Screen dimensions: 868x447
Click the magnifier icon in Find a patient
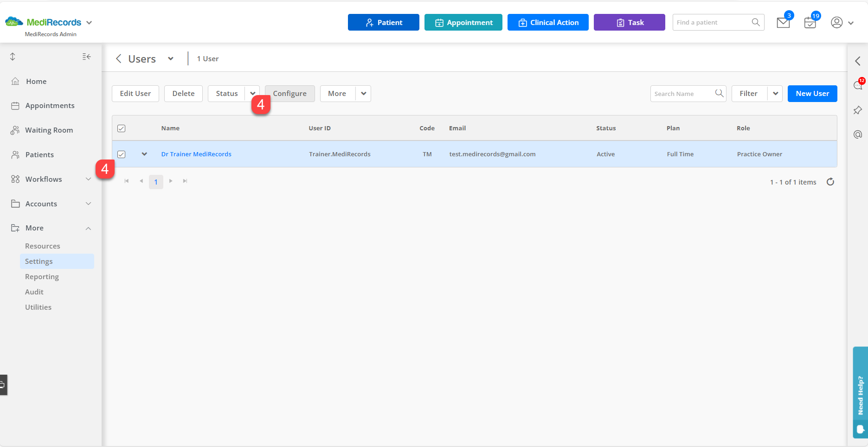(x=756, y=22)
